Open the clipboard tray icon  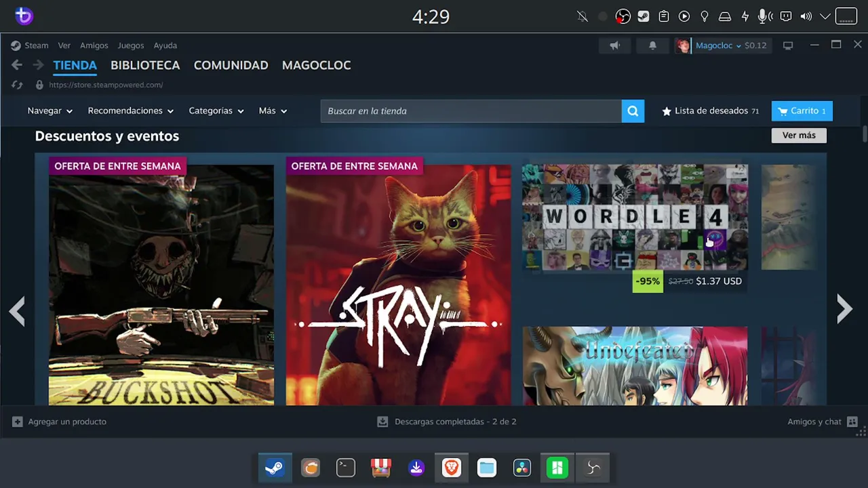[x=664, y=16]
